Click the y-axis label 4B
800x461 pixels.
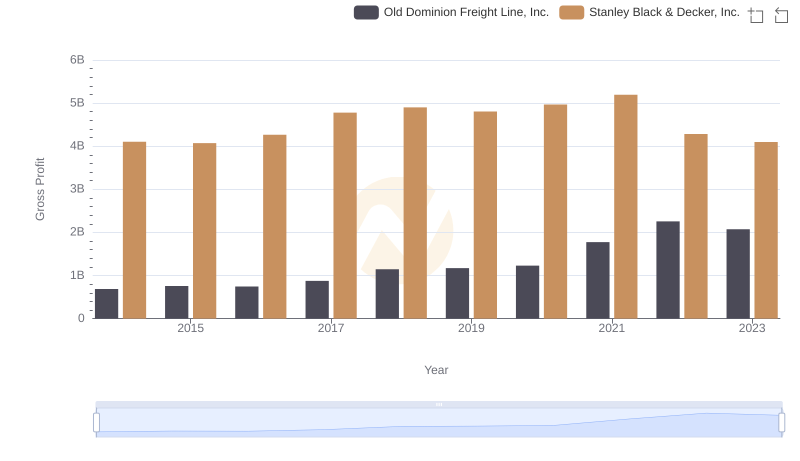click(x=77, y=146)
